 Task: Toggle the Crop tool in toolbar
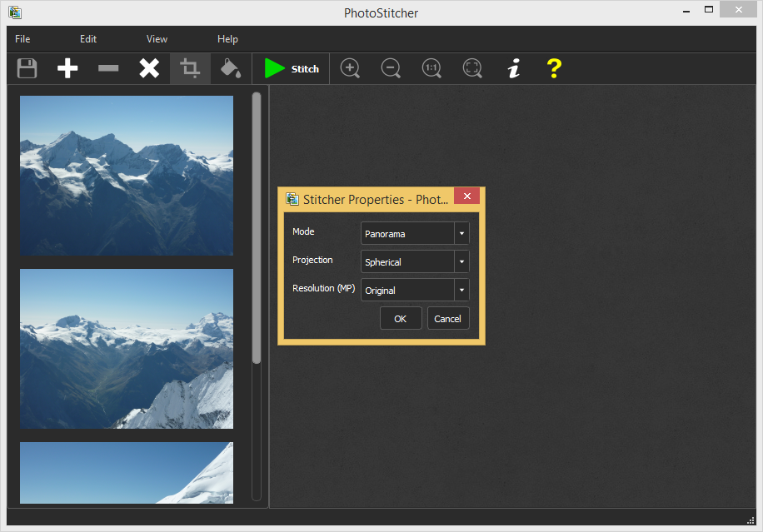(190, 68)
